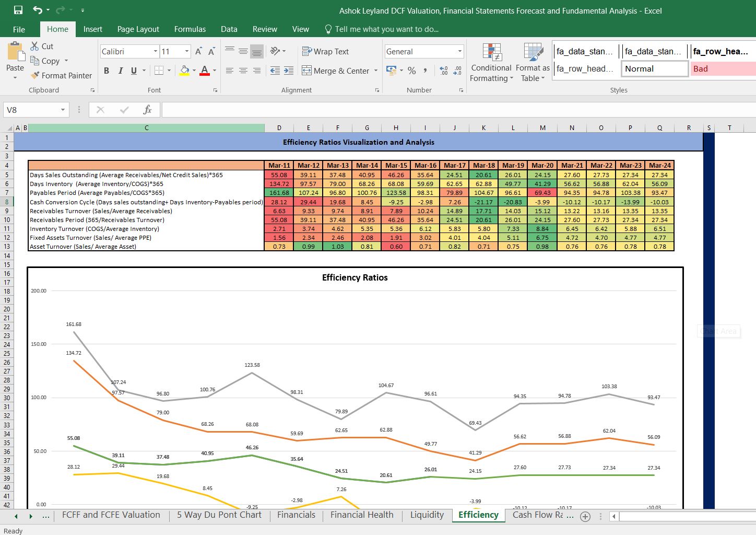Open the File menu
756x535 pixels.
click(x=19, y=29)
